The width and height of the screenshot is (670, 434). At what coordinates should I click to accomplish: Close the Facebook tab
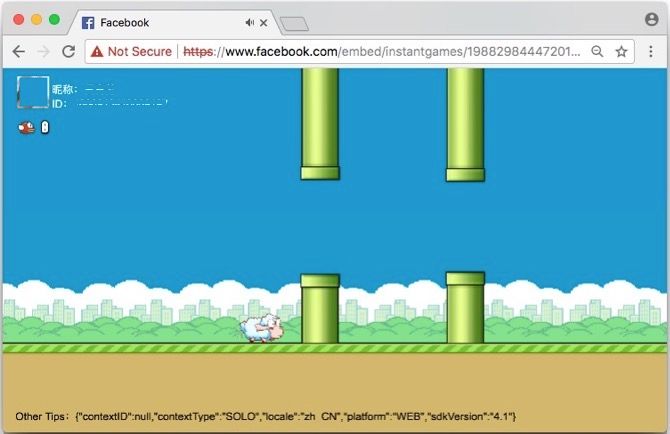(x=264, y=23)
